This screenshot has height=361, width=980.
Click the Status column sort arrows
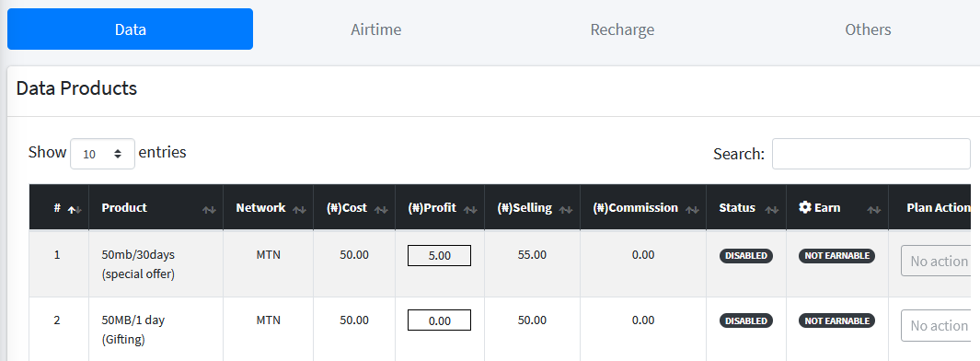click(773, 210)
